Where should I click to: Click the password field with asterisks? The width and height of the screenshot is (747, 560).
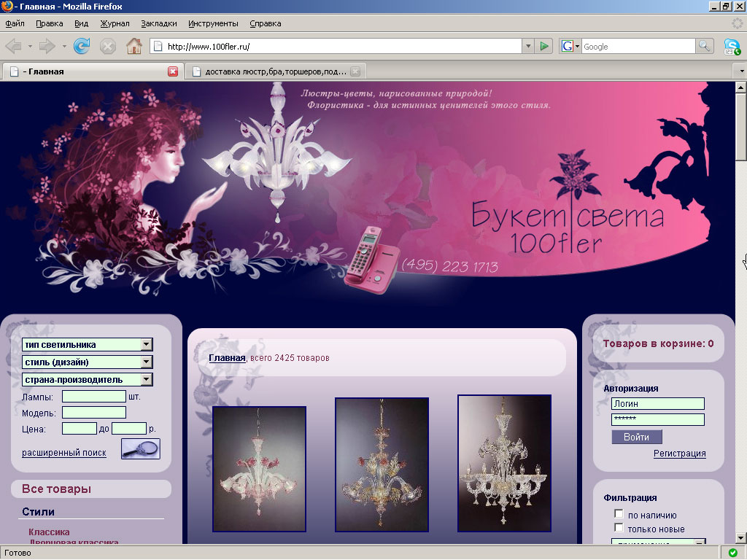tap(658, 419)
